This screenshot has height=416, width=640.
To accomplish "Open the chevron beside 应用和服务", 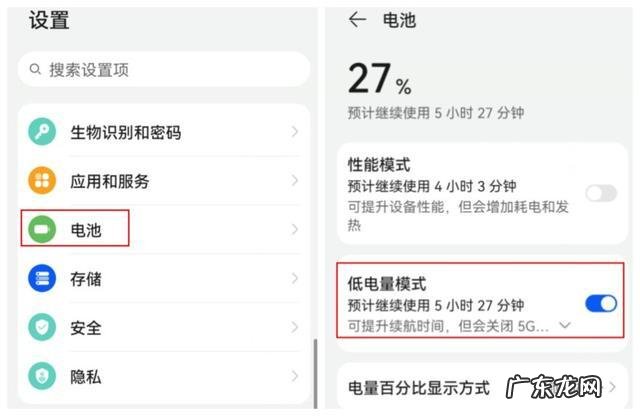I will (x=294, y=181).
